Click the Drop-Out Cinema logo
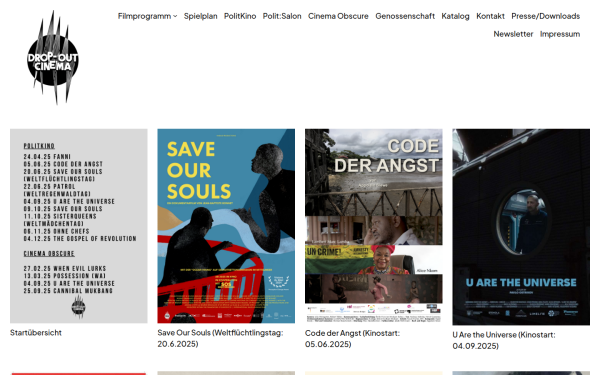This screenshot has width=600, height=375. (x=53, y=57)
